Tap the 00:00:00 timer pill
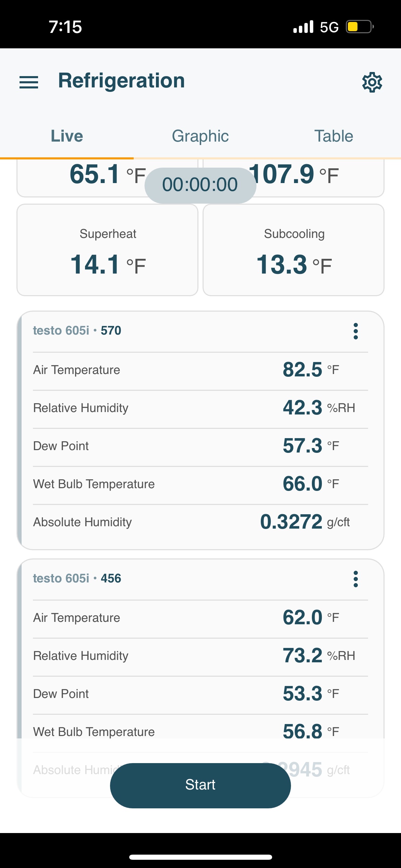The width and height of the screenshot is (401, 868). (200, 185)
